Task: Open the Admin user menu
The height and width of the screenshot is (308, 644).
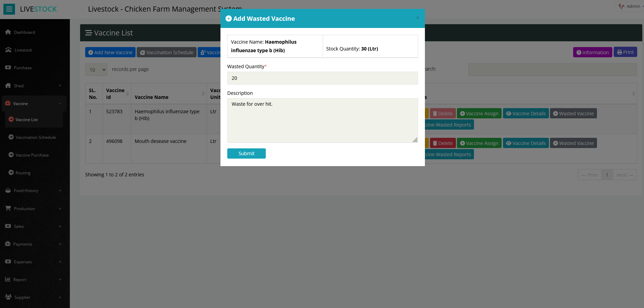Action: (630, 6)
